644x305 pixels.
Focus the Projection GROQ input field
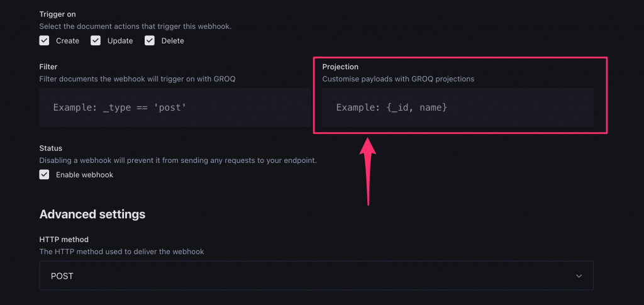[457, 108]
